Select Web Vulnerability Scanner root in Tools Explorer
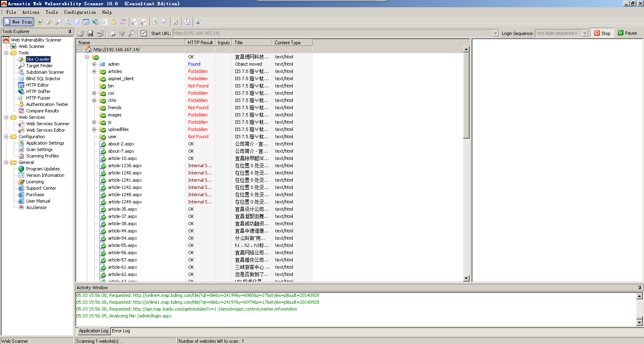 [36, 40]
